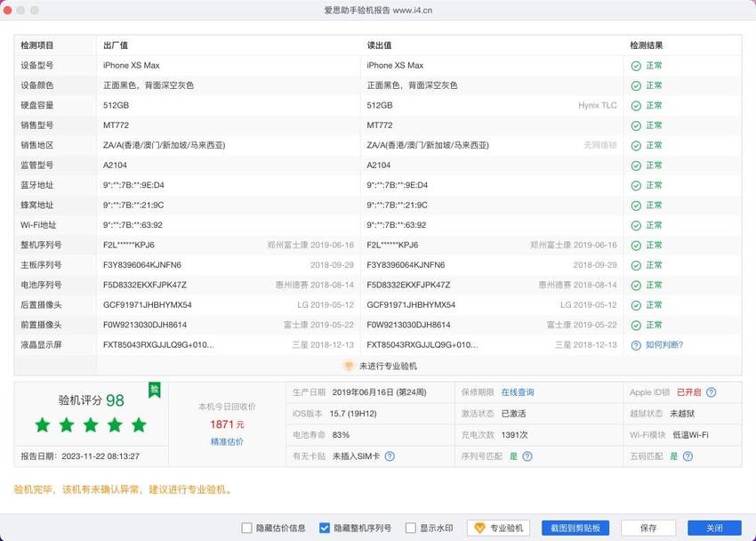Click the 检测结果 column header
The height and width of the screenshot is (541, 756).
pos(647,45)
